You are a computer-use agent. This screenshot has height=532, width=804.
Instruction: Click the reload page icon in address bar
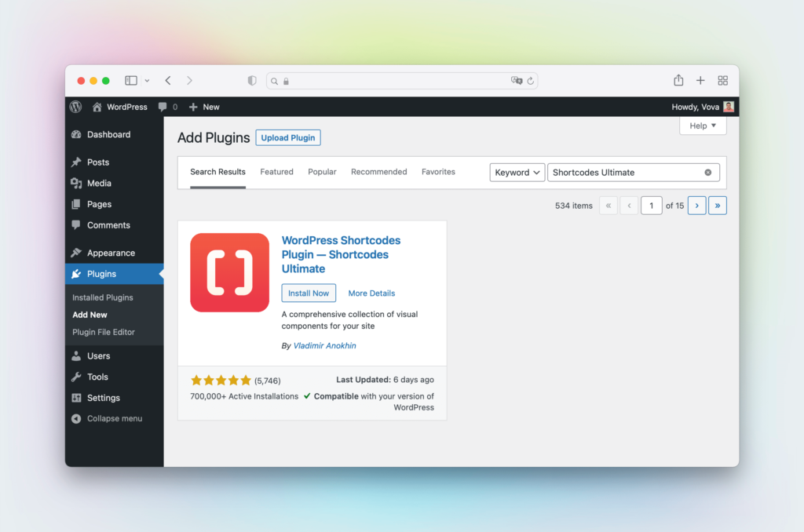(531, 81)
